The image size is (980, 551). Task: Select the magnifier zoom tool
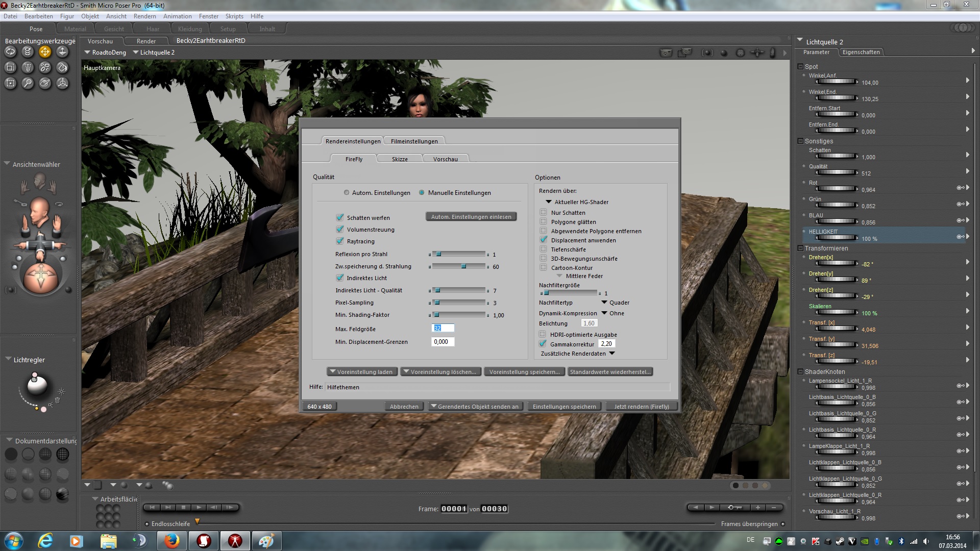[x=28, y=83]
